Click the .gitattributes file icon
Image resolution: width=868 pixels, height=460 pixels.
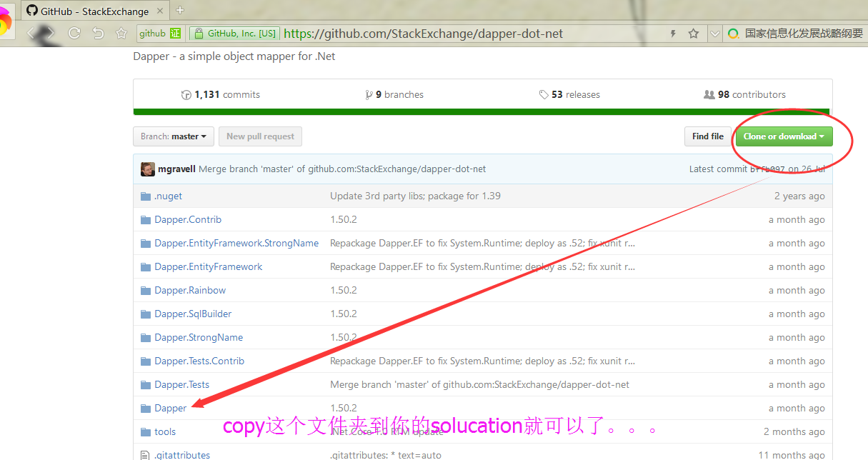145,454
